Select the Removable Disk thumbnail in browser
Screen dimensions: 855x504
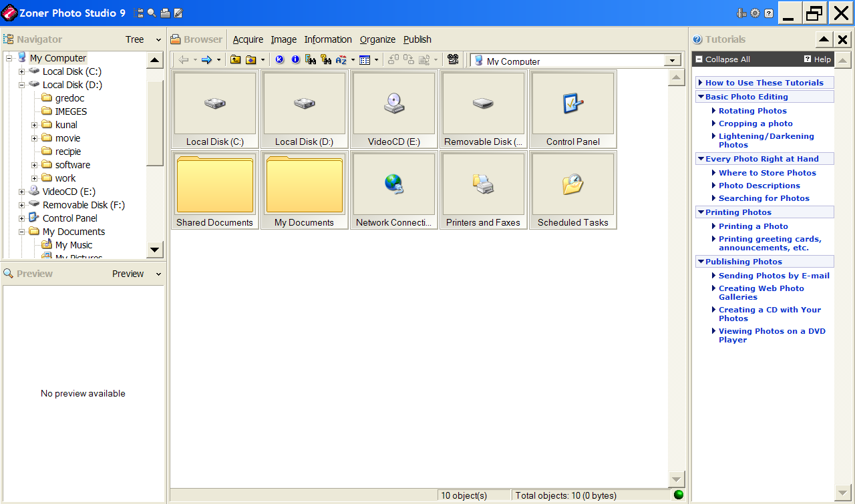point(484,109)
